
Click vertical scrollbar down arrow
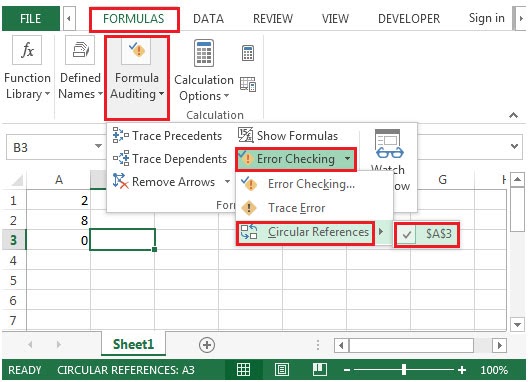click(x=518, y=325)
